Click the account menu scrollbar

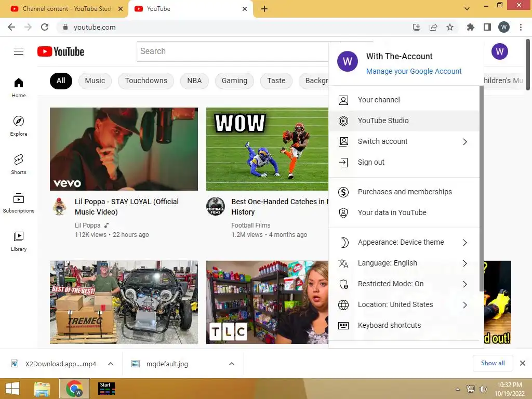(x=481, y=188)
